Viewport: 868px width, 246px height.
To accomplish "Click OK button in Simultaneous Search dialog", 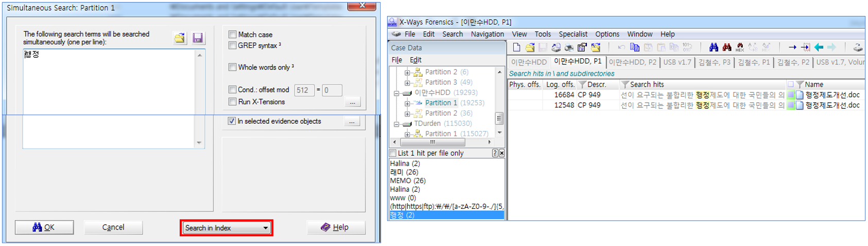I will pos(44,227).
